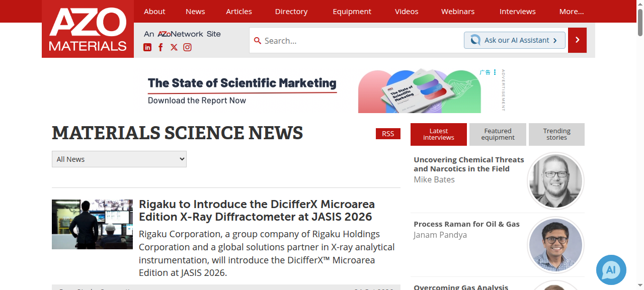The image size is (644, 290).
Task: Click the red search submit arrow button
Action: click(577, 40)
